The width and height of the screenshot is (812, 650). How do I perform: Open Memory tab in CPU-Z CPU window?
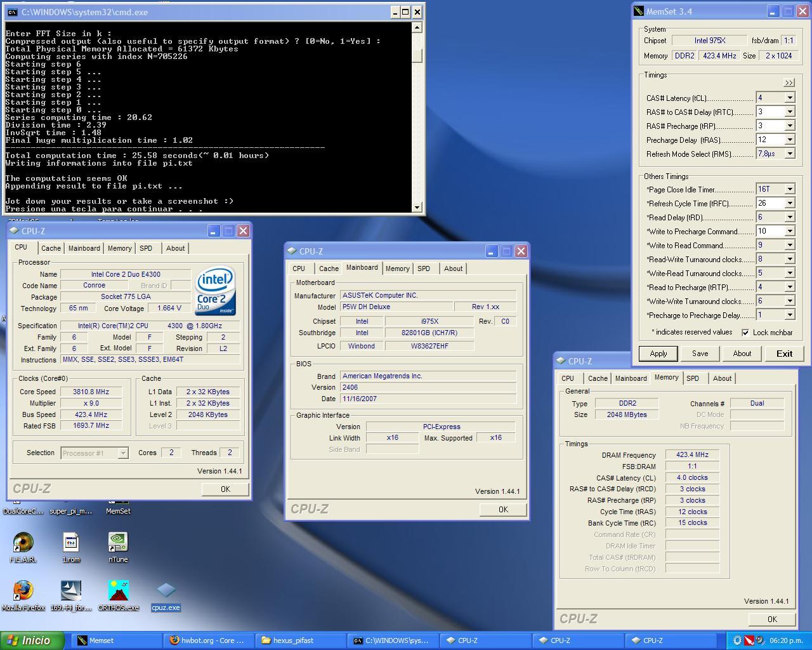[x=119, y=248]
